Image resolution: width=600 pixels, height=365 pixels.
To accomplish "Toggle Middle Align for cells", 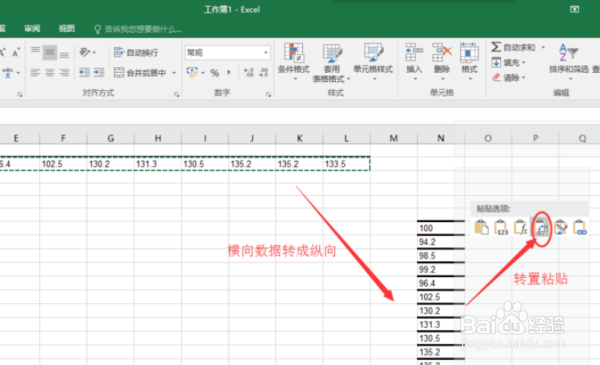I will tap(50, 52).
